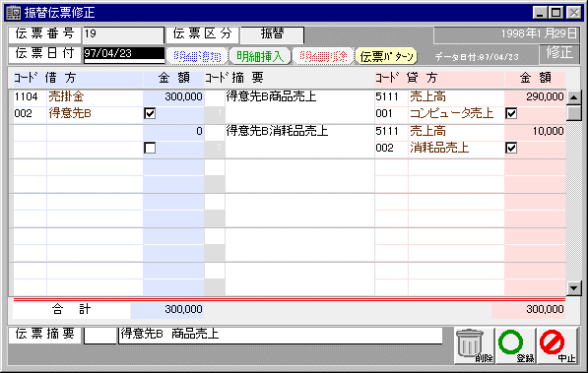Click the 伝票摘要 text field 得意先B 商品売上
This screenshot has width=588, height=373.
tap(281, 335)
